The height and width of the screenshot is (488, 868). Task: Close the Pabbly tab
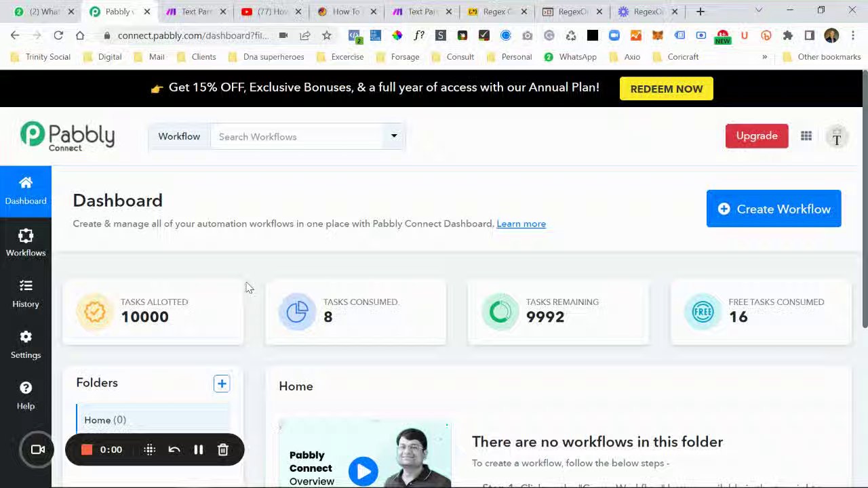[x=147, y=12]
